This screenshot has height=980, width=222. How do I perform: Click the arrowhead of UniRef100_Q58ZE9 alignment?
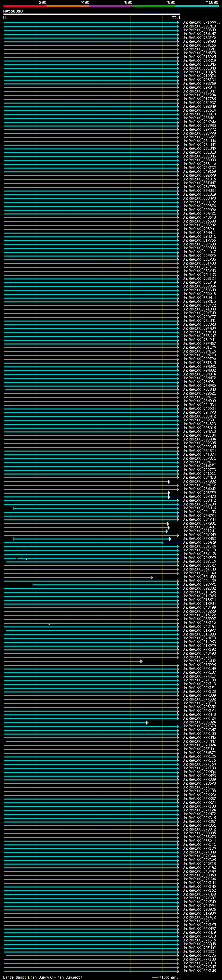(169, 493)
